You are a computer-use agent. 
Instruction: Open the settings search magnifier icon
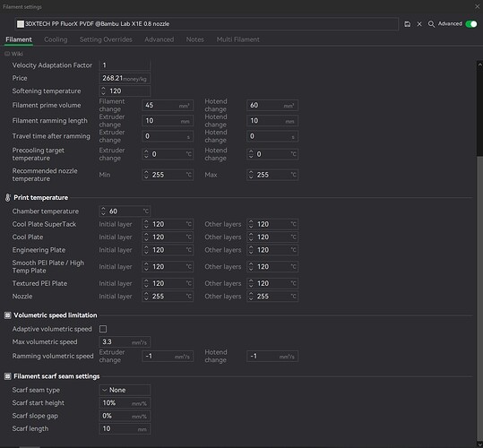coord(431,24)
